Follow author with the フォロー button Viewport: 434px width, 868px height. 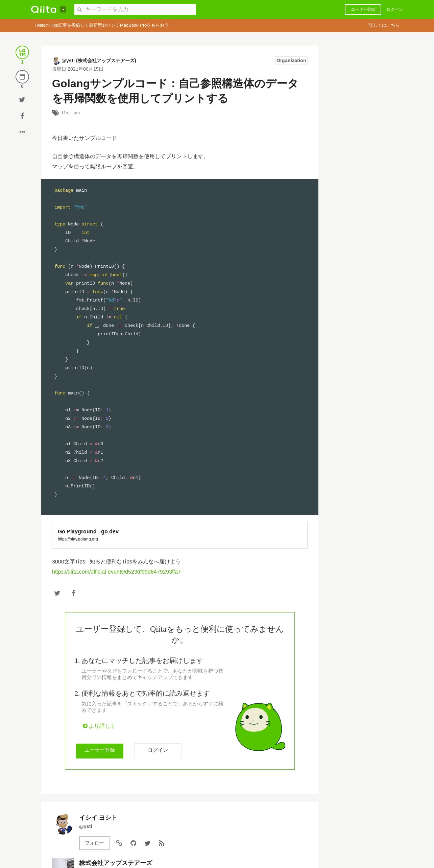[x=94, y=843]
